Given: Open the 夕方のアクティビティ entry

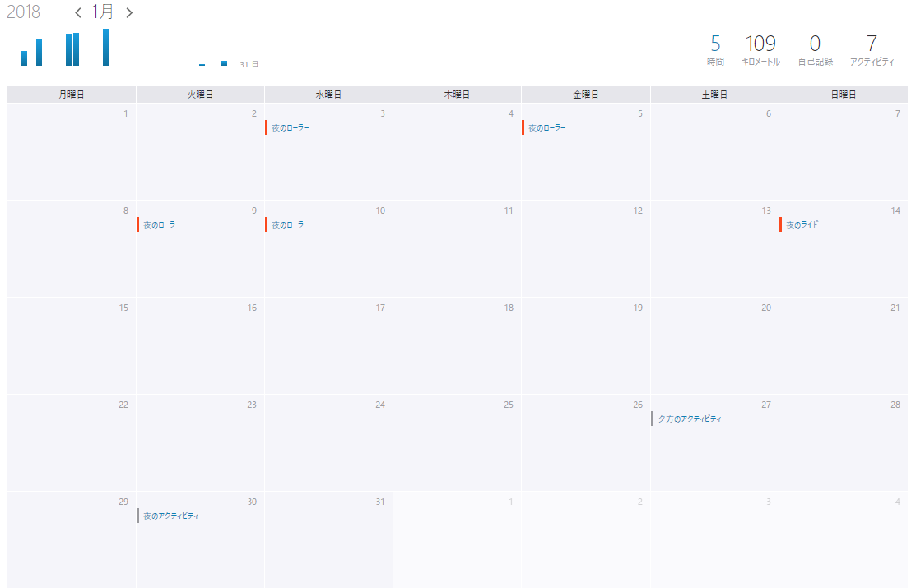Looking at the screenshot, I should 690,419.
